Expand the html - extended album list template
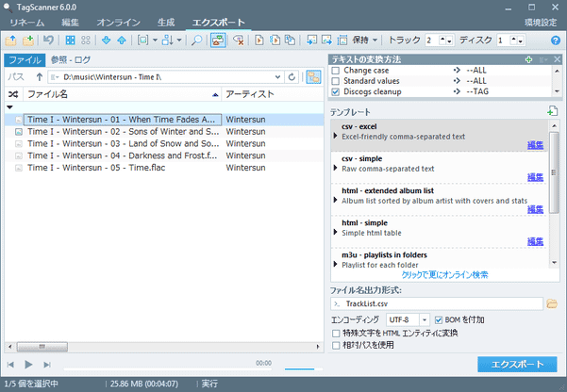 point(335,200)
